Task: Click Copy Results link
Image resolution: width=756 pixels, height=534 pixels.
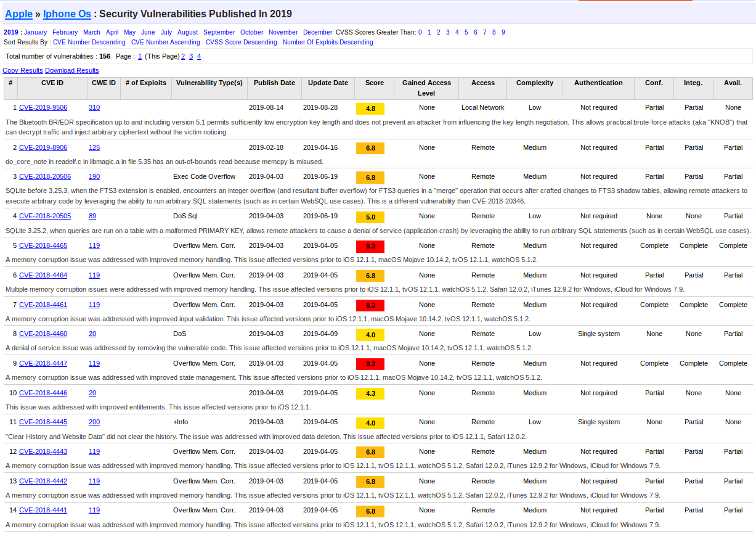Action: (23, 70)
